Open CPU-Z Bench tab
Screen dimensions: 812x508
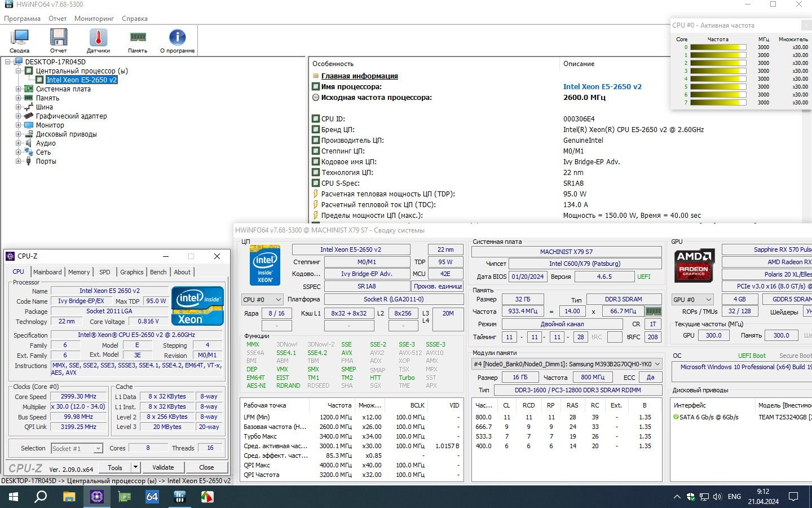point(158,272)
